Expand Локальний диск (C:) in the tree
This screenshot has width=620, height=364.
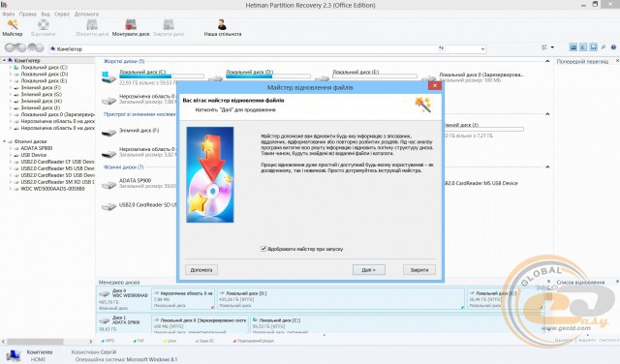11,67
